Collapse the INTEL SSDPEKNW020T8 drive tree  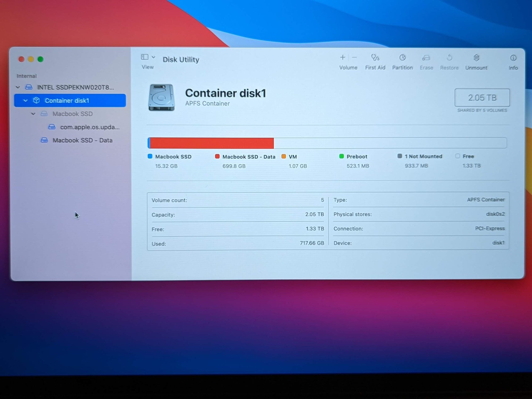[18, 87]
